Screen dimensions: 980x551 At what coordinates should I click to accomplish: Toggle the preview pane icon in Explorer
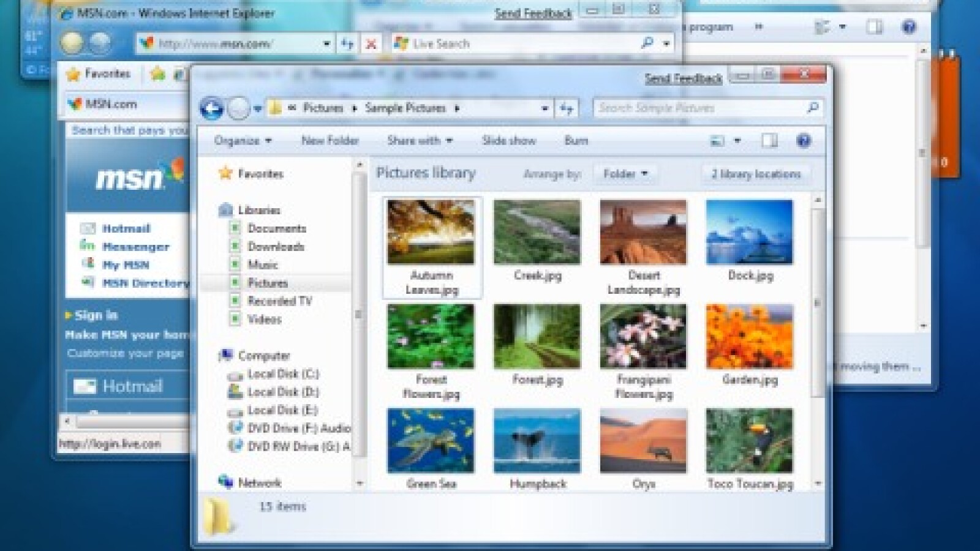(x=769, y=141)
